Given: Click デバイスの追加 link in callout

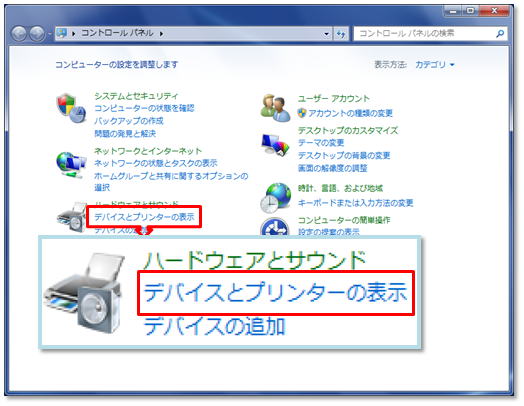Looking at the screenshot, I should (x=215, y=326).
